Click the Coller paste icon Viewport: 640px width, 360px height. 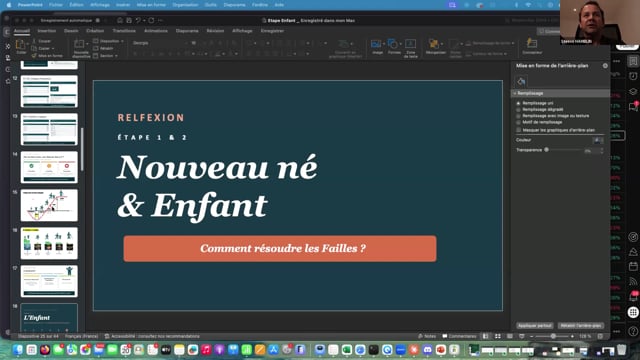click(20, 44)
